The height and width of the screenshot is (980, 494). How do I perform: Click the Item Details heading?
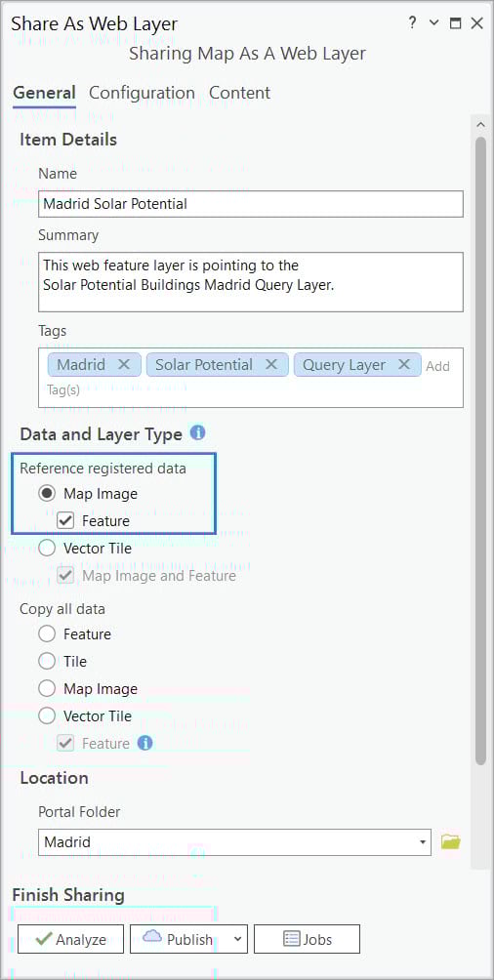[68, 140]
